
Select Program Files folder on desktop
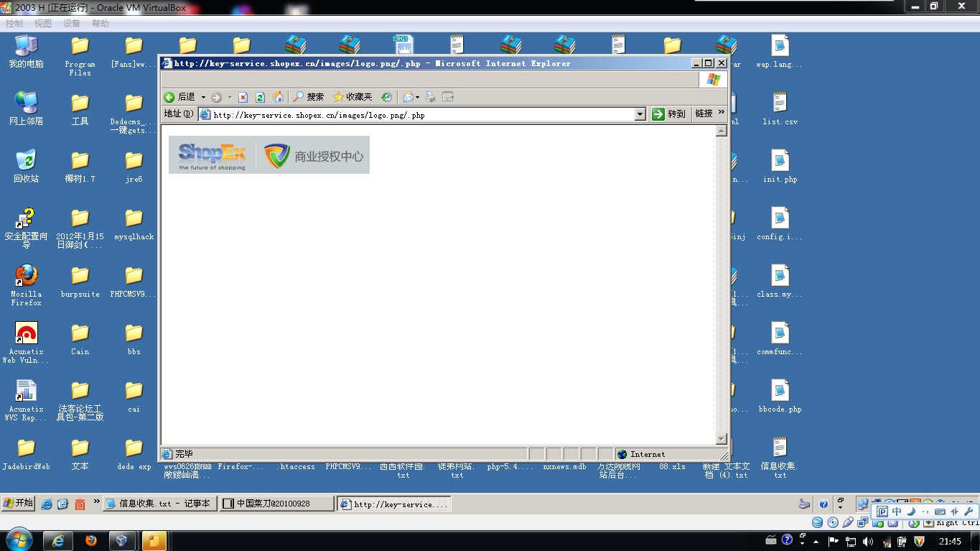[x=80, y=56]
